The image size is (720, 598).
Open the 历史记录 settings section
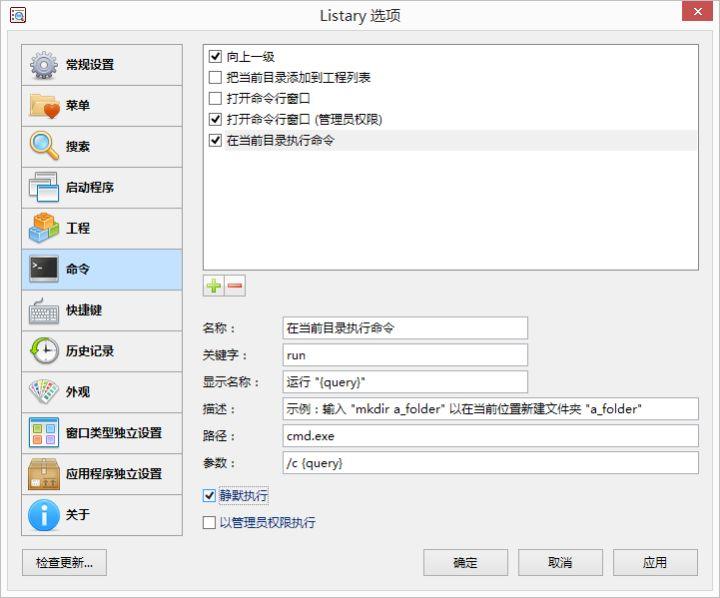click(x=101, y=351)
